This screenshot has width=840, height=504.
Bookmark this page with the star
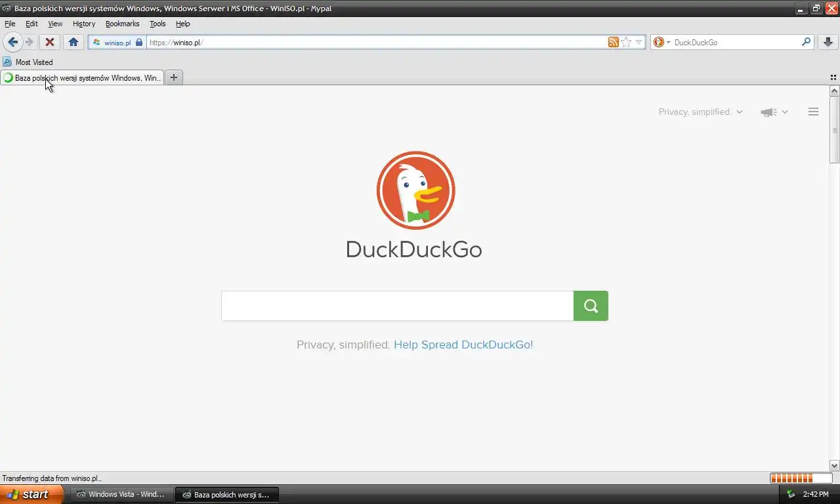tap(626, 42)
